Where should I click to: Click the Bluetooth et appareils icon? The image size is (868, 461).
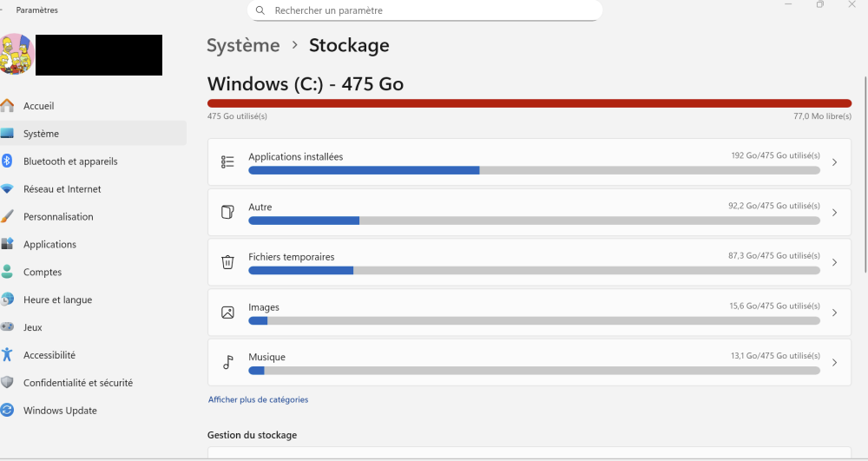coord(7,161)
